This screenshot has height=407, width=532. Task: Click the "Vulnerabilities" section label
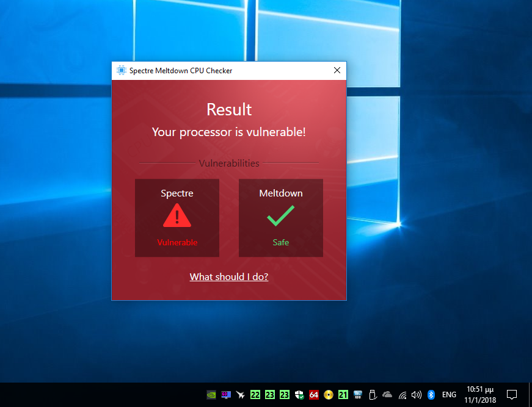[229, 164]
